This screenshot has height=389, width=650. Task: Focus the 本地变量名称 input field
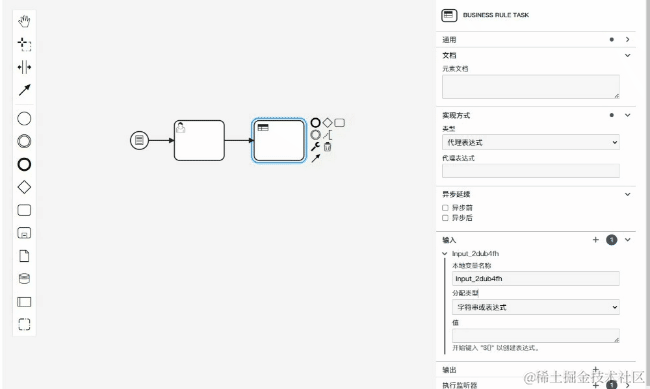[x=536, y=279]
